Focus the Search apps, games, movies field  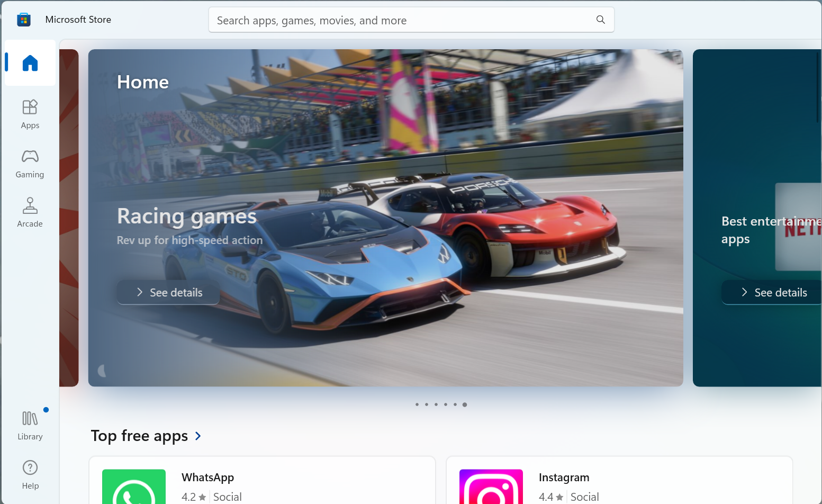point(411,20)
